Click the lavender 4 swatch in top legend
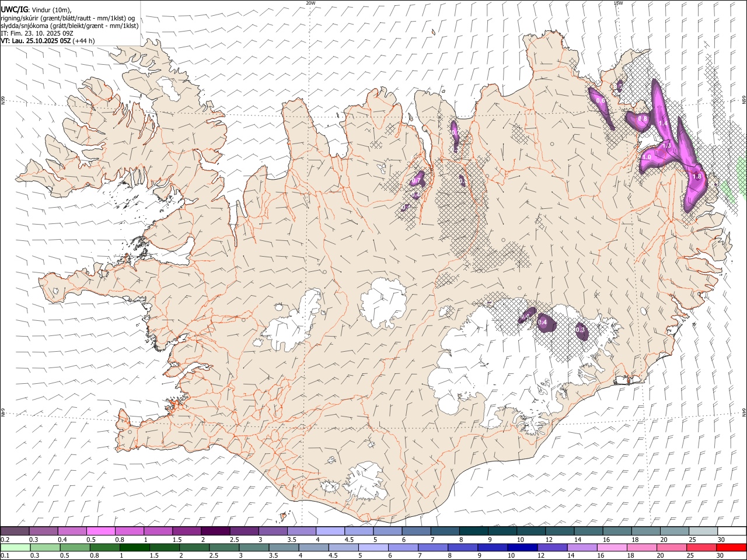747x560 pixels. click(330, 531)
